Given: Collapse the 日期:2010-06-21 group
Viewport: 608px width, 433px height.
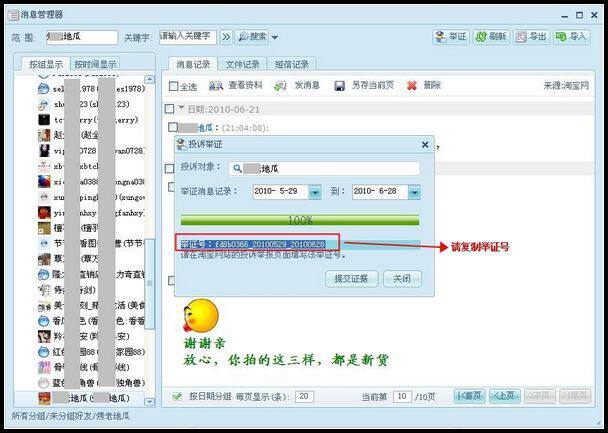Looking at the screenshot, I should 181,108.
